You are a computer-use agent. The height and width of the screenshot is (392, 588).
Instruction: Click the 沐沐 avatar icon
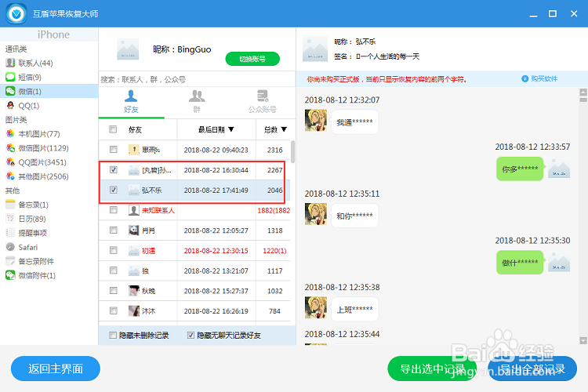pos(134,311)
